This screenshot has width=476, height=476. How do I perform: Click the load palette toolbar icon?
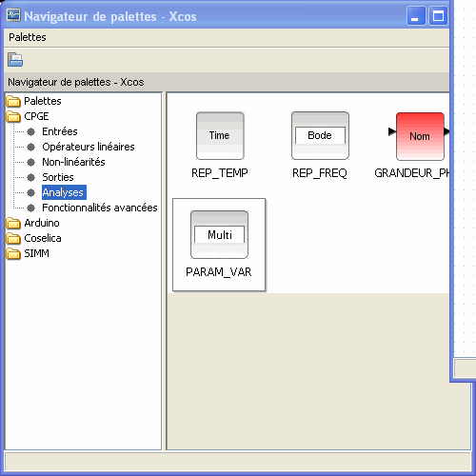[15, 60]
